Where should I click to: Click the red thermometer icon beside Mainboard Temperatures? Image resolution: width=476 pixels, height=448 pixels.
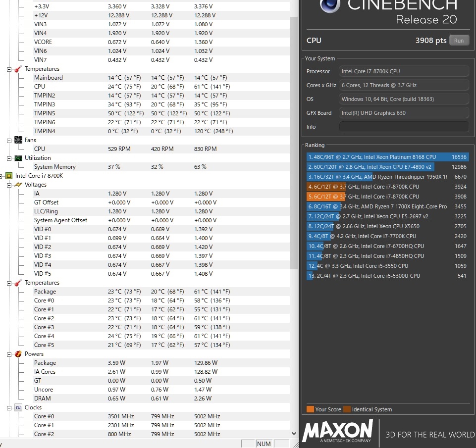click(18, 69)
